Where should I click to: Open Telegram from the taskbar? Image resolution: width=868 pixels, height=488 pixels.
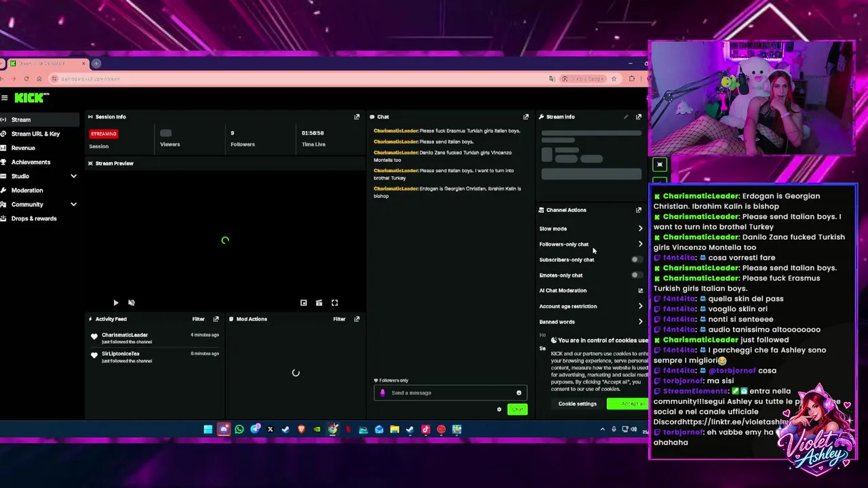255,429
